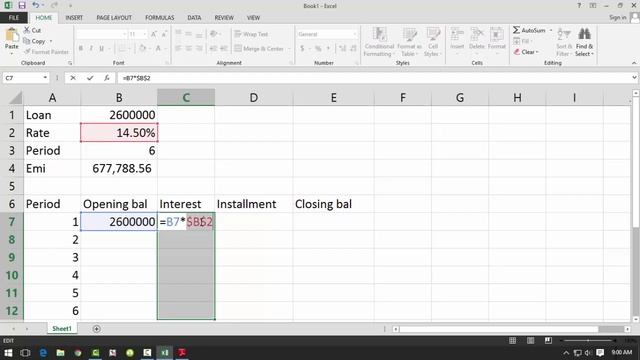Click the Copy command
This screenshot has height=360, width=640.
(34, 41)
